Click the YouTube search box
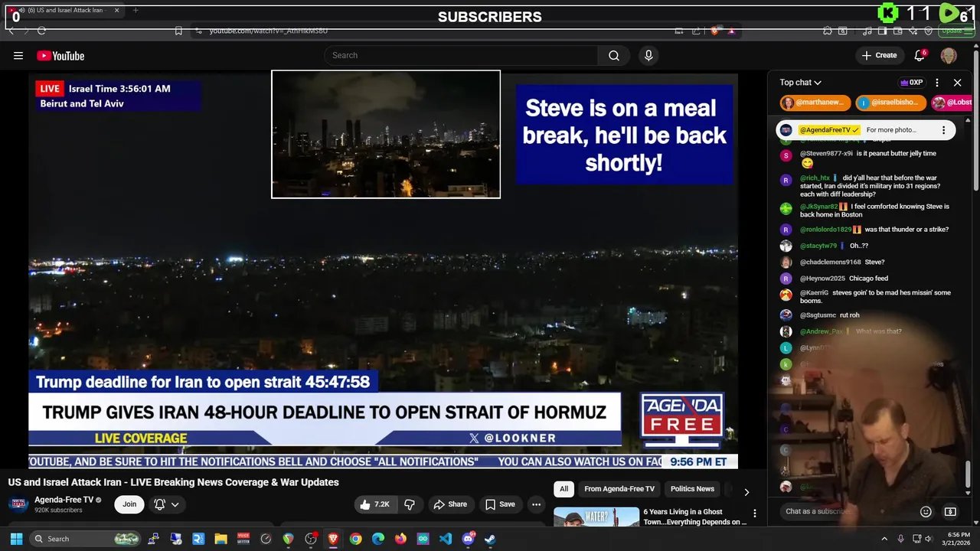The image size is (980, 551). coord(461,55)
